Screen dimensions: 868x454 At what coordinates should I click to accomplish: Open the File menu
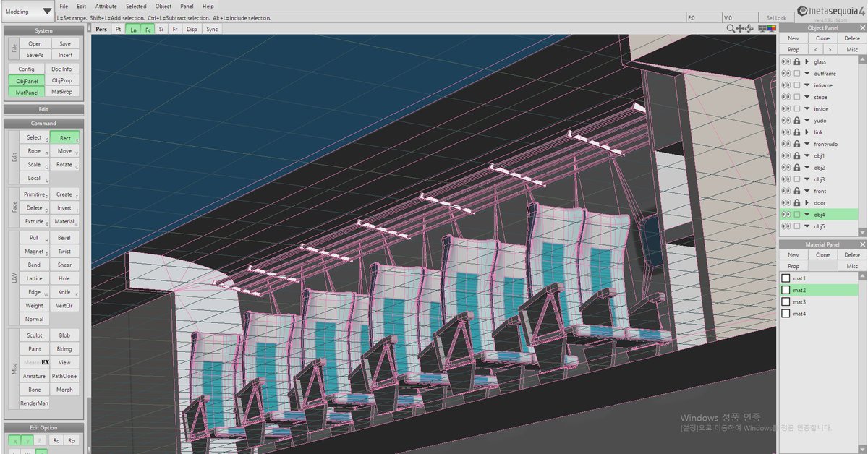(64, 6)
